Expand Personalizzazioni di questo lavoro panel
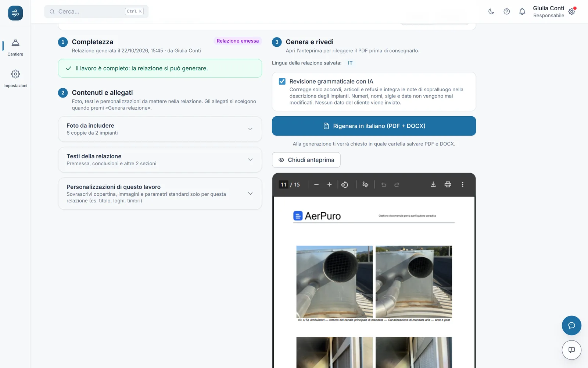 [x=160, y=194]
